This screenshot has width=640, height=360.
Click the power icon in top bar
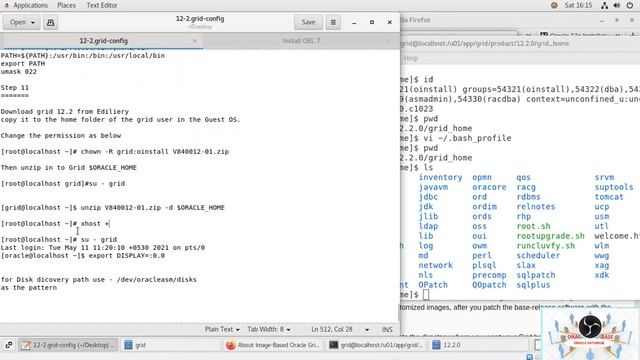630,5
